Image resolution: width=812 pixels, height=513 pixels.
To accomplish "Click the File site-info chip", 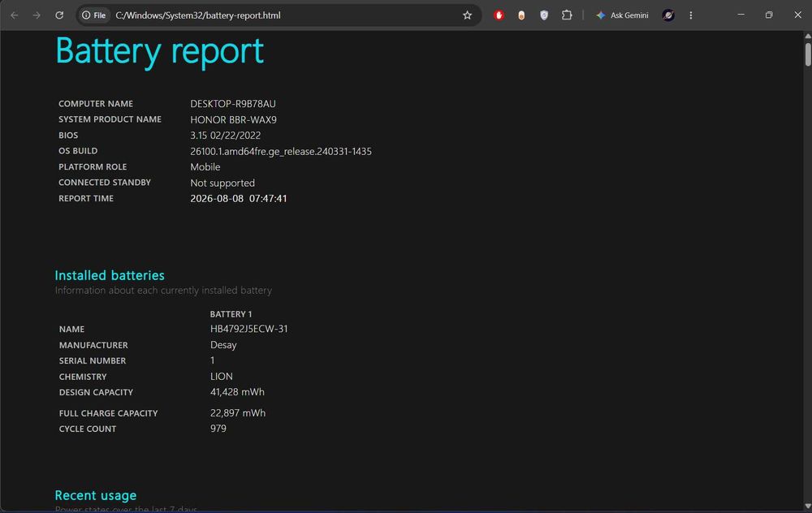I will point(93,15).
